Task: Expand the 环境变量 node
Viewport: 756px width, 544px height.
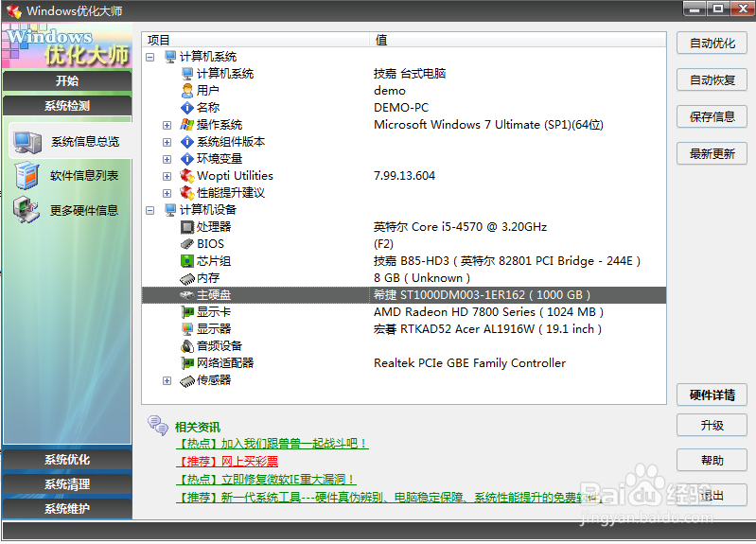Action: point(167,159)
